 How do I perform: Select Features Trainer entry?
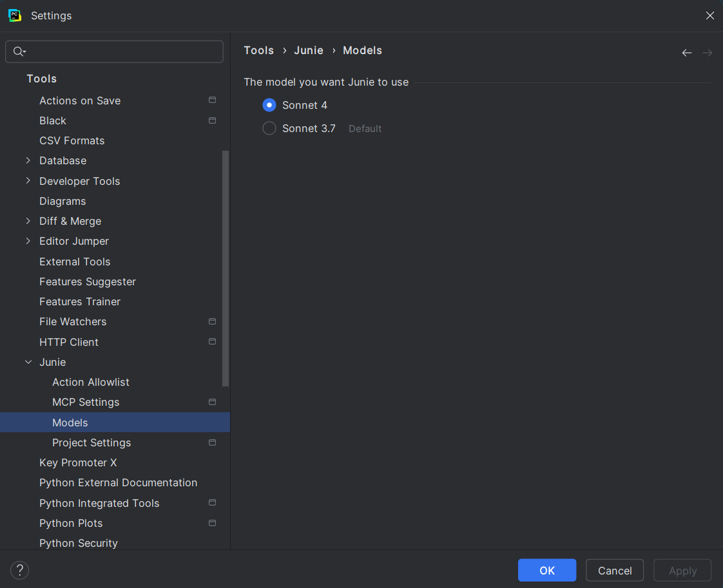[x=80, y=302]
